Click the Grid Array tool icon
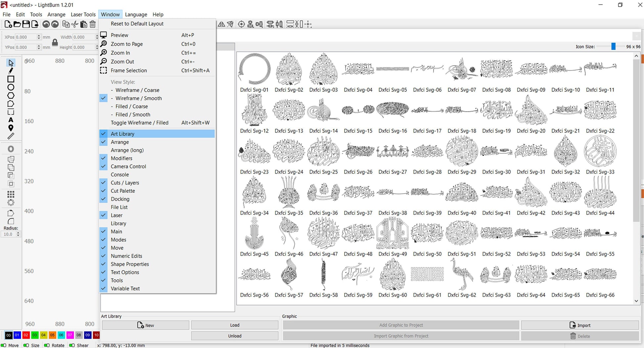 pyautogui.click(x=11, y=194)
